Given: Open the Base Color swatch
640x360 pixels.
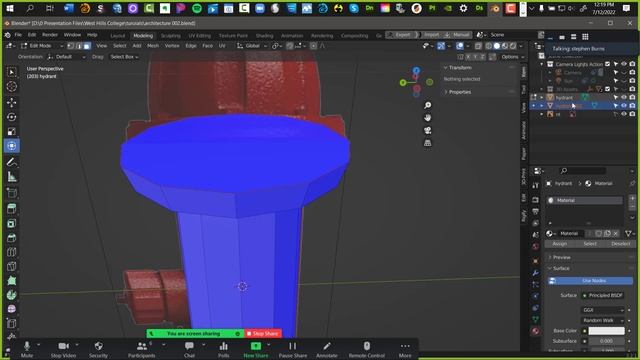Looking at the screenshot, I should tap(607, 331).
